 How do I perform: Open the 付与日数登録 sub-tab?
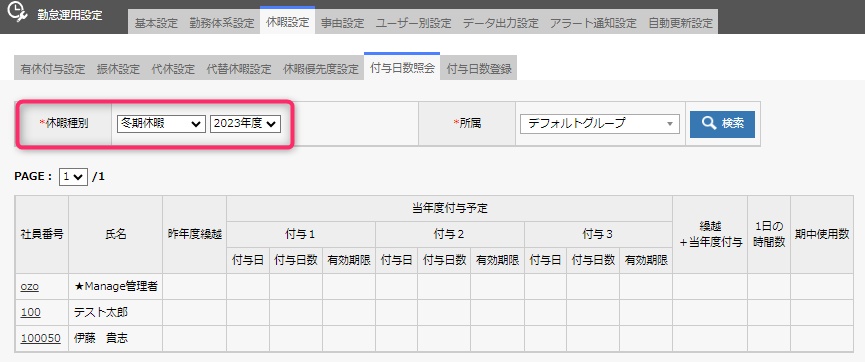pyautogui.click(x=479, y=70)
